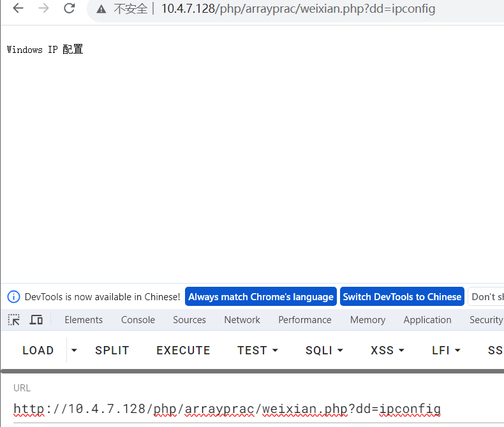The height and width of the screenshot is (427, 504).
Task: Go forward to the next page
Action: pyautogui.click(x=43, y=8)
